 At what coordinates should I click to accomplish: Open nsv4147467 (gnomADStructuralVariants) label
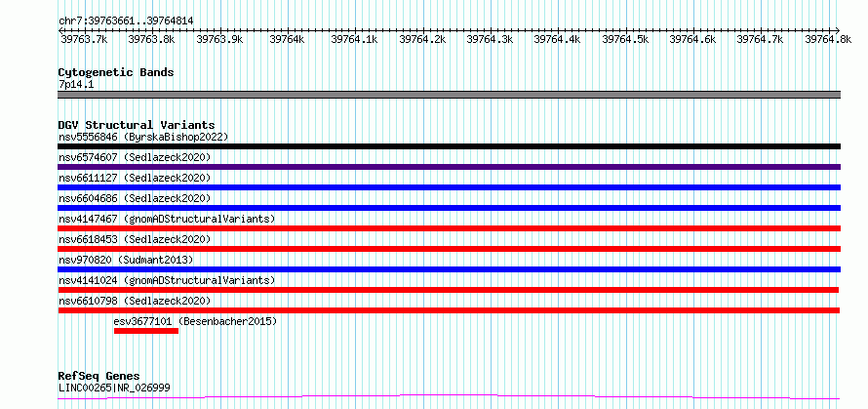click(167, 219)
